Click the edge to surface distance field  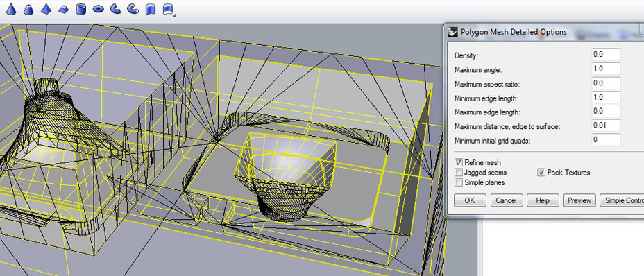click(606, 126)
